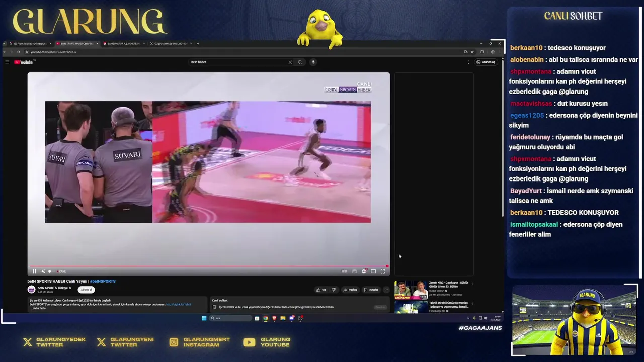Viewport: 644px width, 362px height.
Task: Pause the beIN SPORTS live video
Action: (x=34, y=271)
